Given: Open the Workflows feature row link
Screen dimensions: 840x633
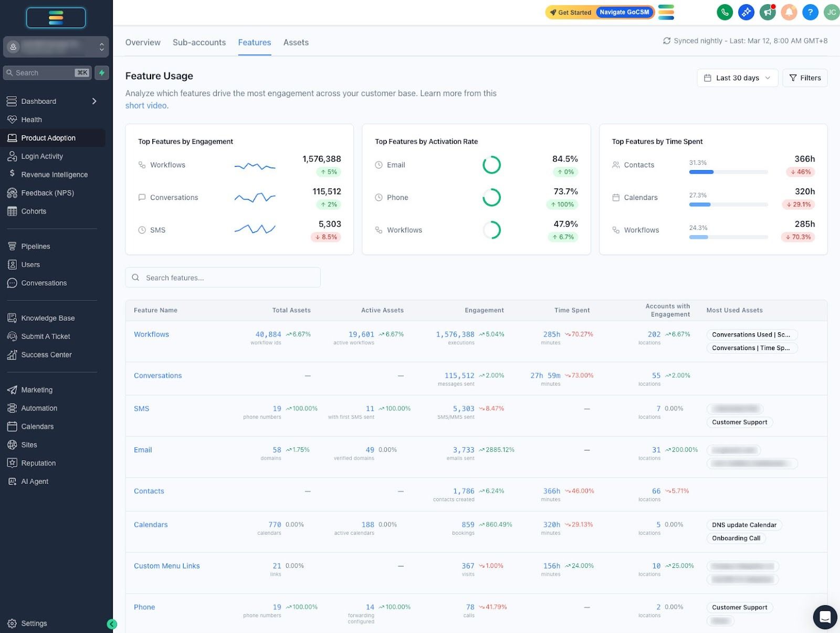Looking at the screenshot, I should (151, 334).
